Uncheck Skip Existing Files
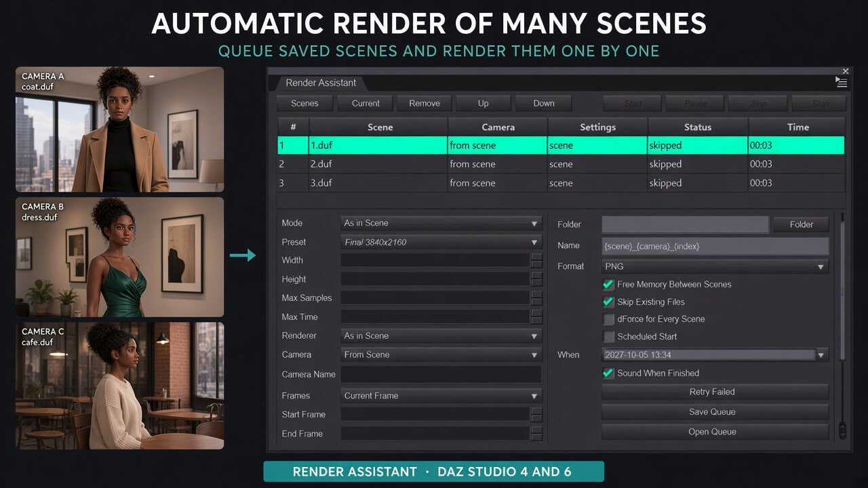Screen dimensions: 868x488 (608, 302)
